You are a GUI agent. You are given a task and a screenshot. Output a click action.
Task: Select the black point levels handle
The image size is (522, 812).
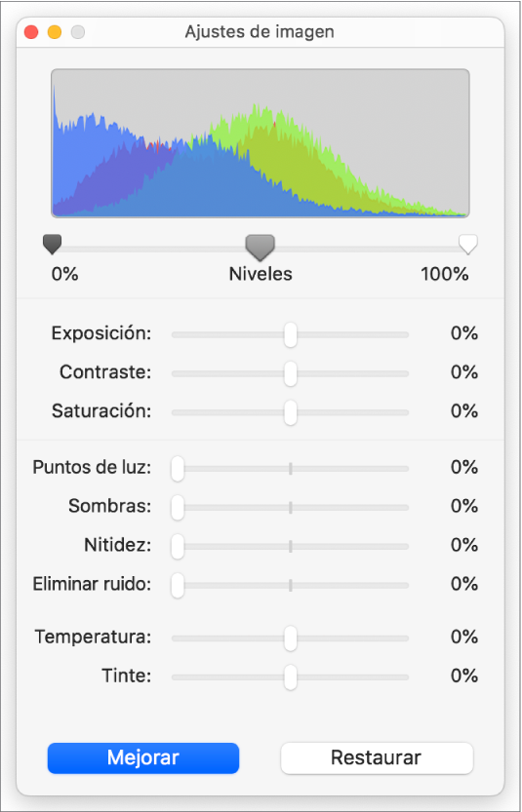[53, 244]
